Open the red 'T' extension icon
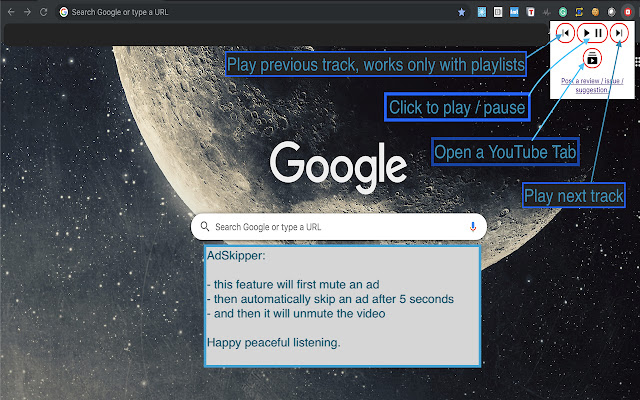The height and width of the screenshot is (400, 640). point(531,12)
